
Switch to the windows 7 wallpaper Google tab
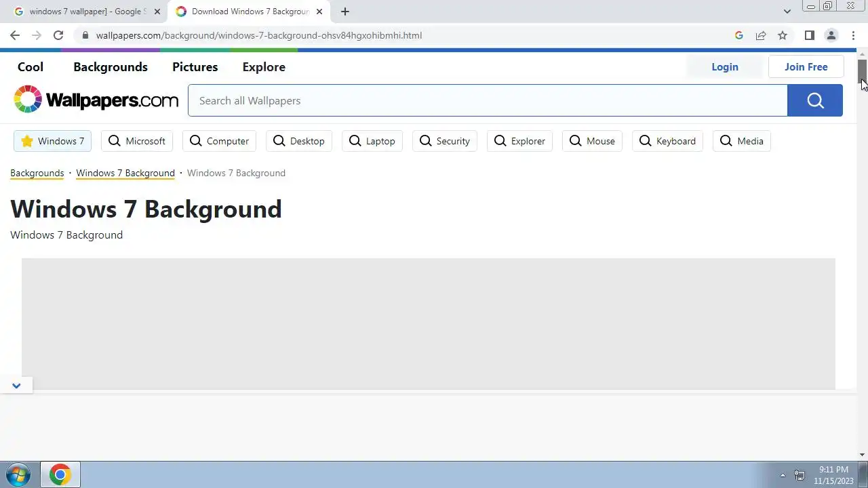click(x=86, y=12)
